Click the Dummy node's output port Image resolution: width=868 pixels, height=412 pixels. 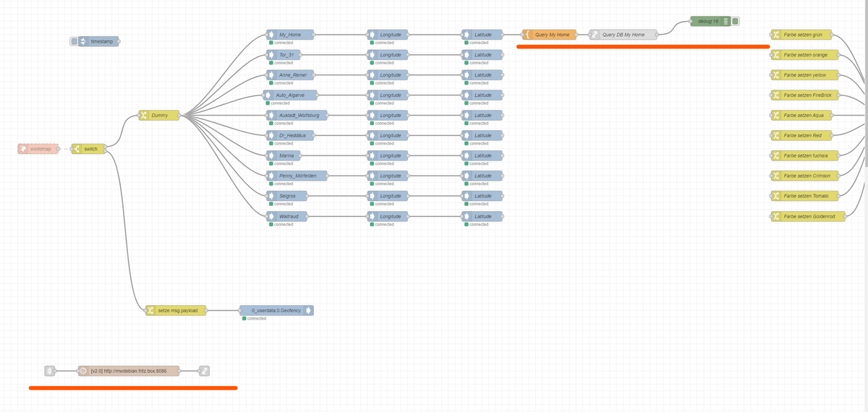click(179, 116)
